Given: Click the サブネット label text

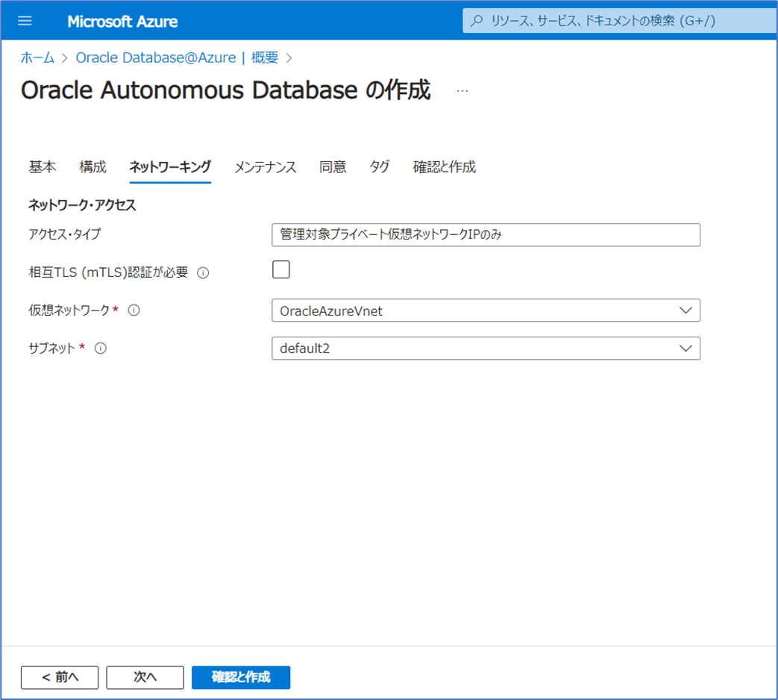Looking at the screenshot, I should point(51,348).
